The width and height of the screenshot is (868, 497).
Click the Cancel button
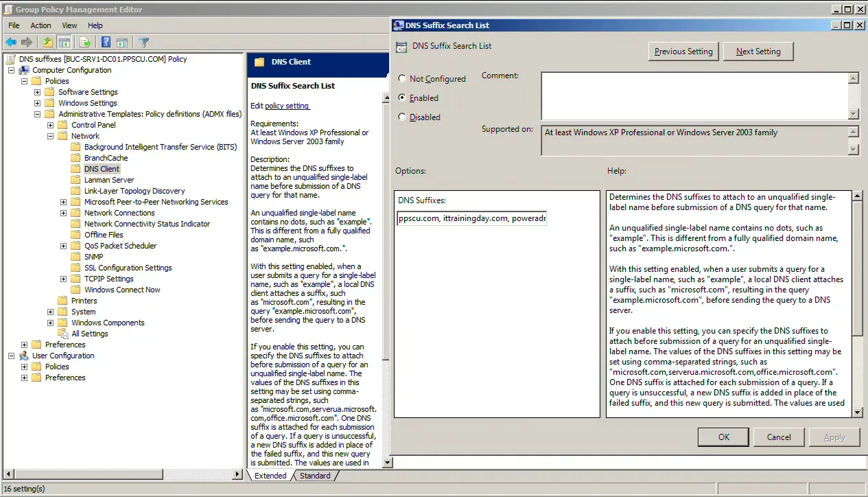pyautogui.click(x=779, y=437)
